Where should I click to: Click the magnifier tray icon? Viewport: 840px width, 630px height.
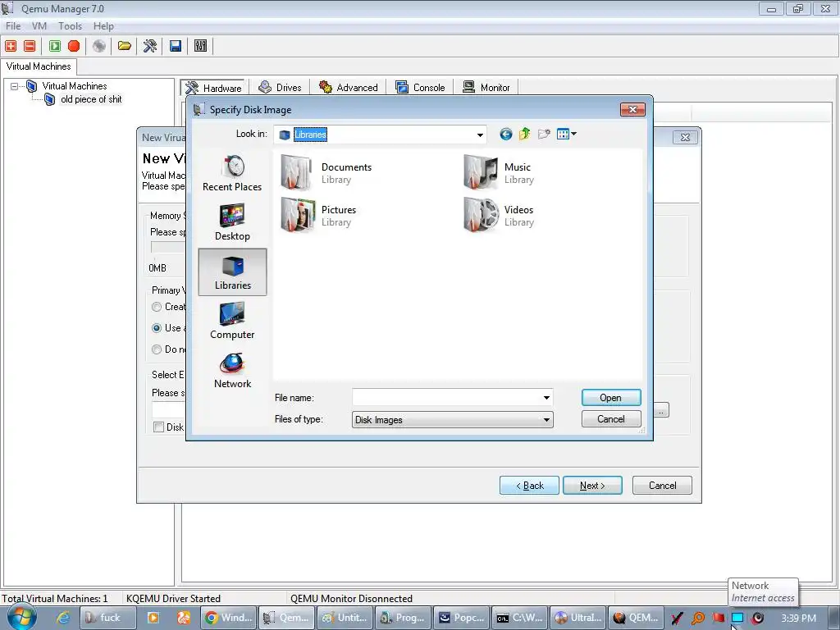tap(698, 619)
